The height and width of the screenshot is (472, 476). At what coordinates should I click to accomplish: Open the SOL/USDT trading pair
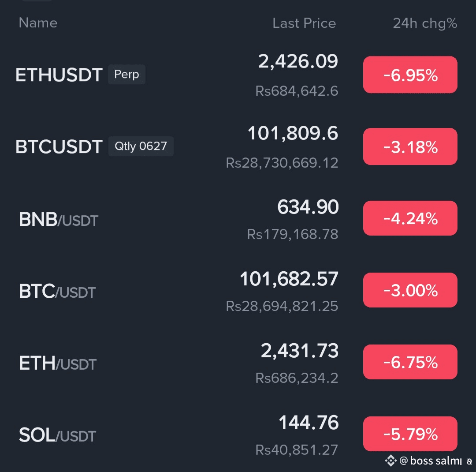tap(57, 436)
